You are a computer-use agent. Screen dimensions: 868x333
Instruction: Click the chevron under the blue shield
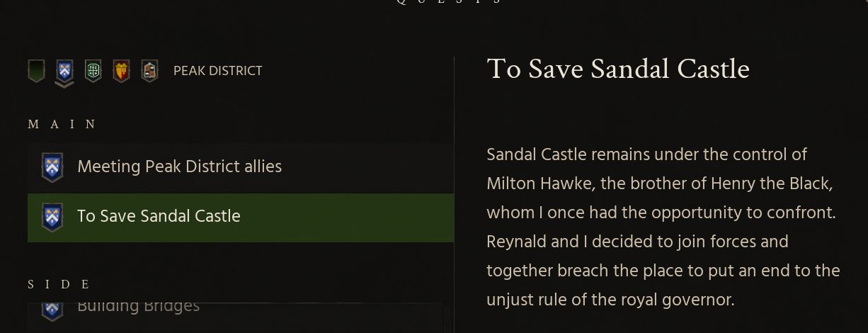64,85
